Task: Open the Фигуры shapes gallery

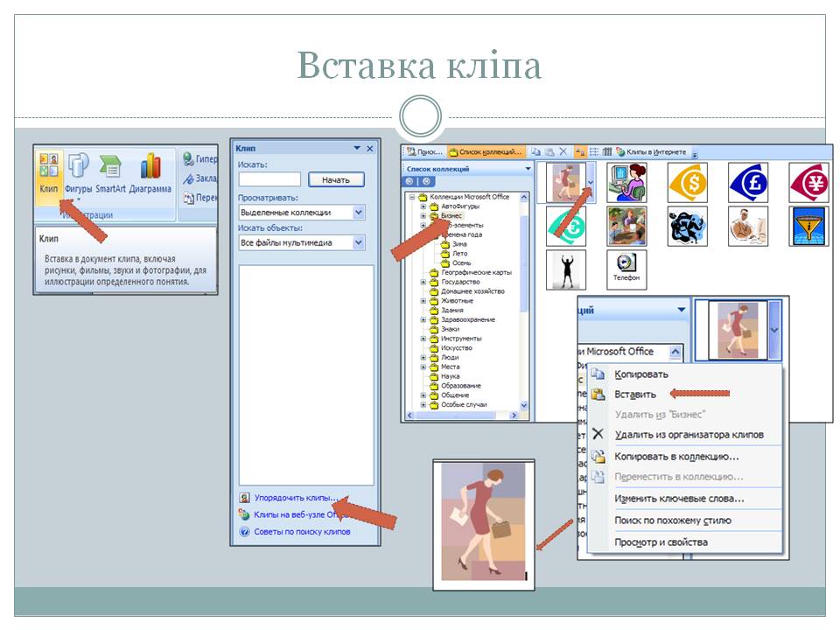Action: pos(79,172)
